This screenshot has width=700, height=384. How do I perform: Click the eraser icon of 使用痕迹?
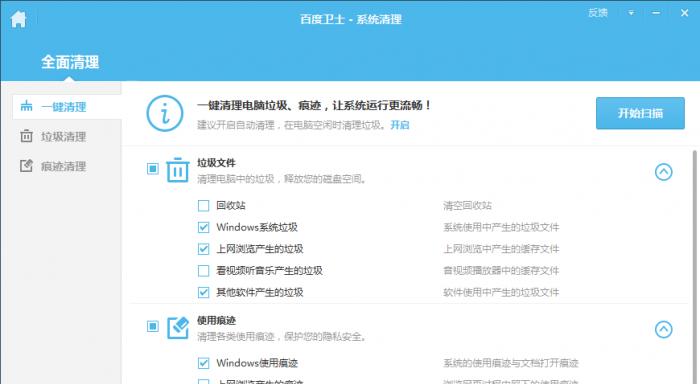178,328
